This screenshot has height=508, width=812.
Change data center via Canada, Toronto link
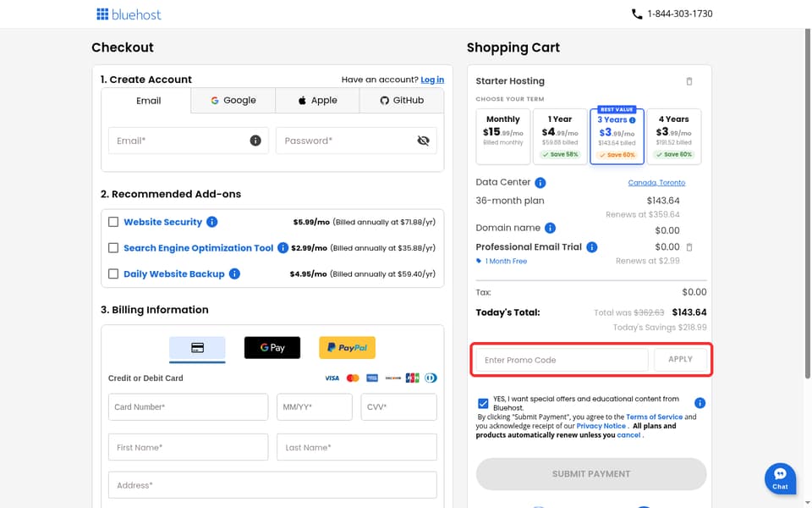pyautogui.click(x=656, y=183)
